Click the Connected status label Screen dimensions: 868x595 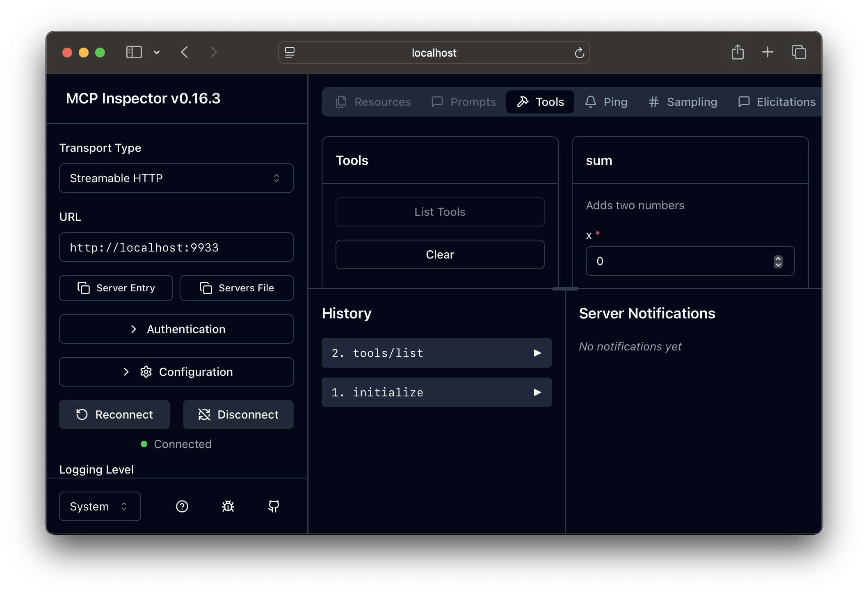(183, 444)
